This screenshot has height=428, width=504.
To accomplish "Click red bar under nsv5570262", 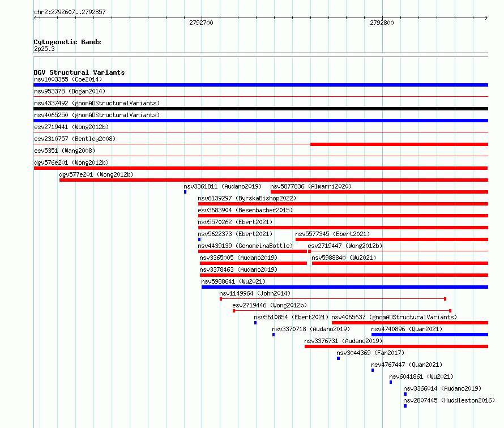I will pos(343,228).
